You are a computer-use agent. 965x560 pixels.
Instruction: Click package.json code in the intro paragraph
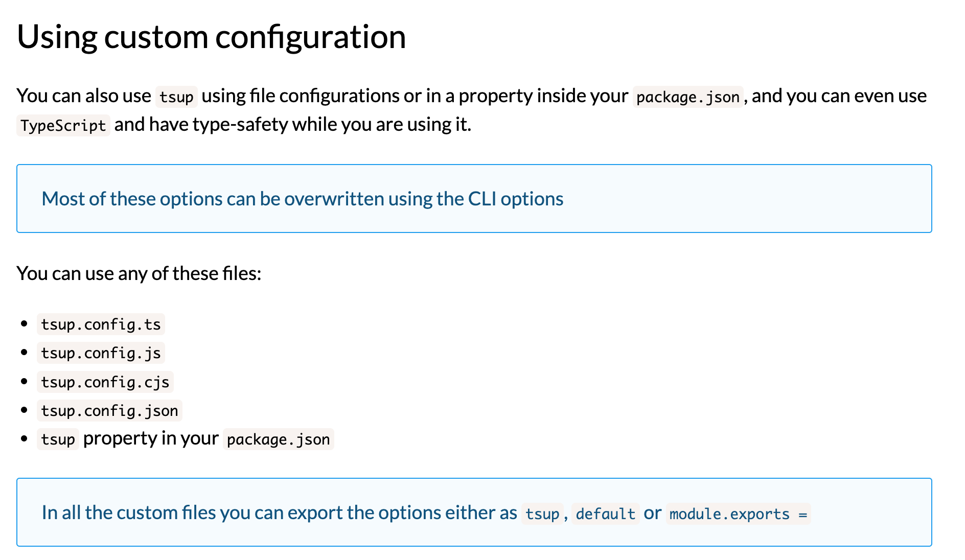687,97
